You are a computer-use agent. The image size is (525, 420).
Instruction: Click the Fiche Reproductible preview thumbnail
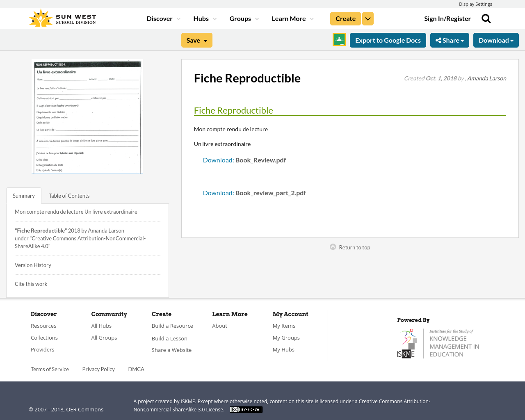coord(87,116)
